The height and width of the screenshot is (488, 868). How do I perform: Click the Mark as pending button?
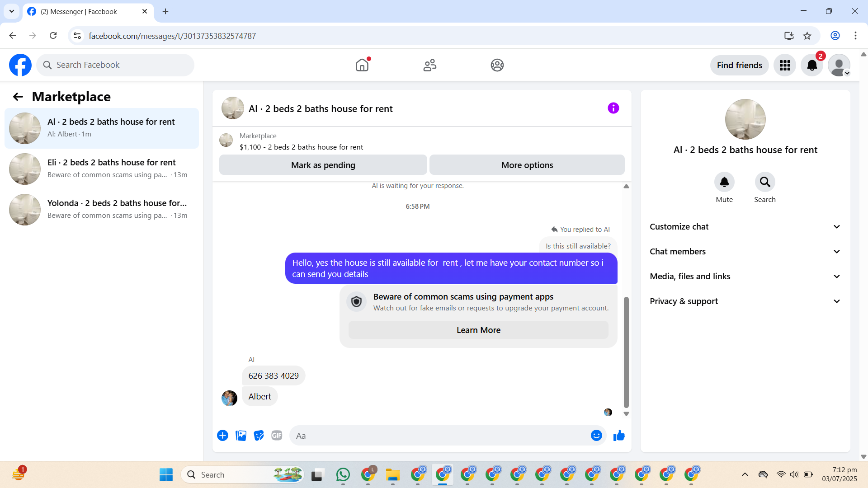tap(323, 165)
